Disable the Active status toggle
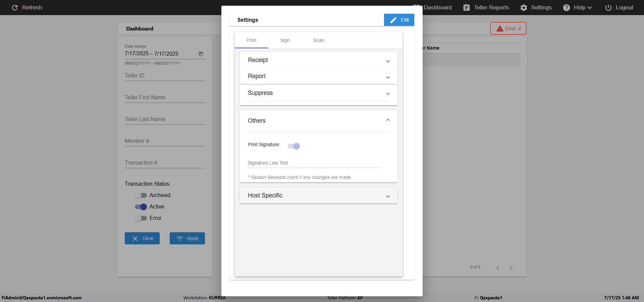 tap(141, 207)
